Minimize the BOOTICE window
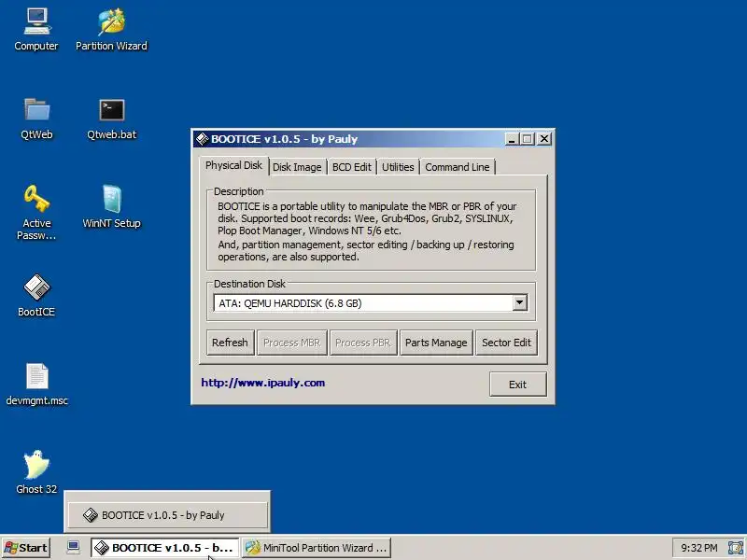This screenshot has height=560, width=747. (512, 139)
